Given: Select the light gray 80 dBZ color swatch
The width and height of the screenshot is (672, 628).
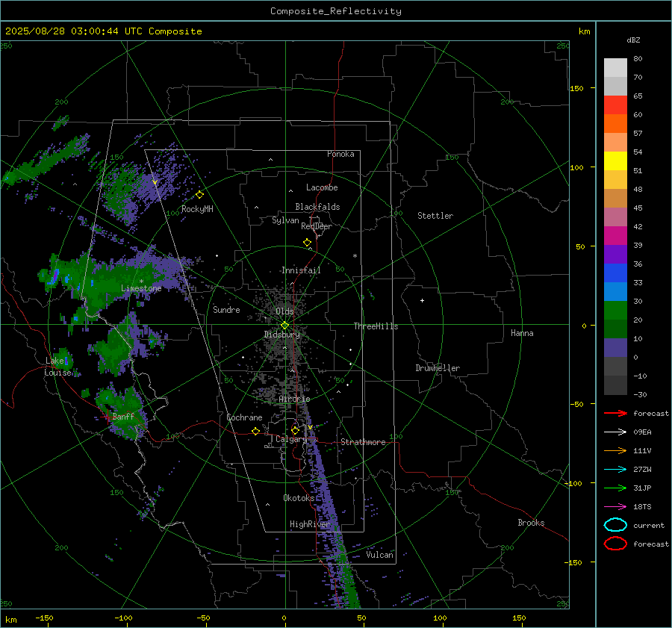Looking at the screenshot, I should [615, 67].
